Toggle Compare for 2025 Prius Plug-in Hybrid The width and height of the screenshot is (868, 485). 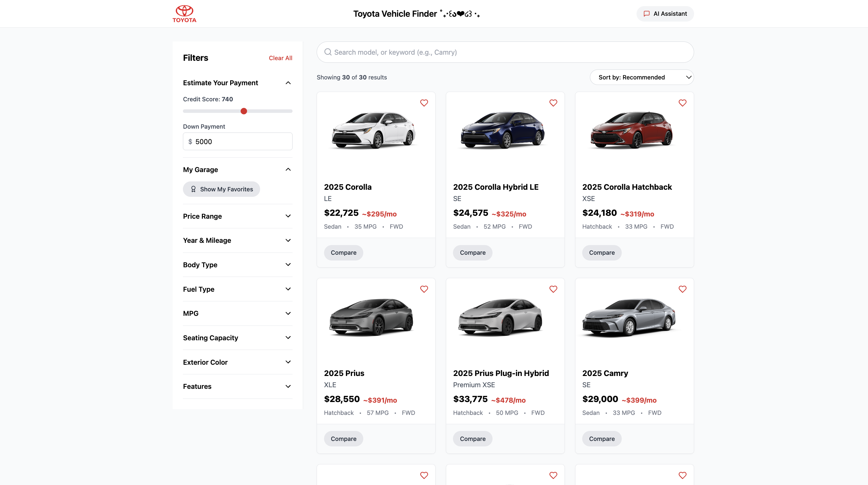(472, 438)
